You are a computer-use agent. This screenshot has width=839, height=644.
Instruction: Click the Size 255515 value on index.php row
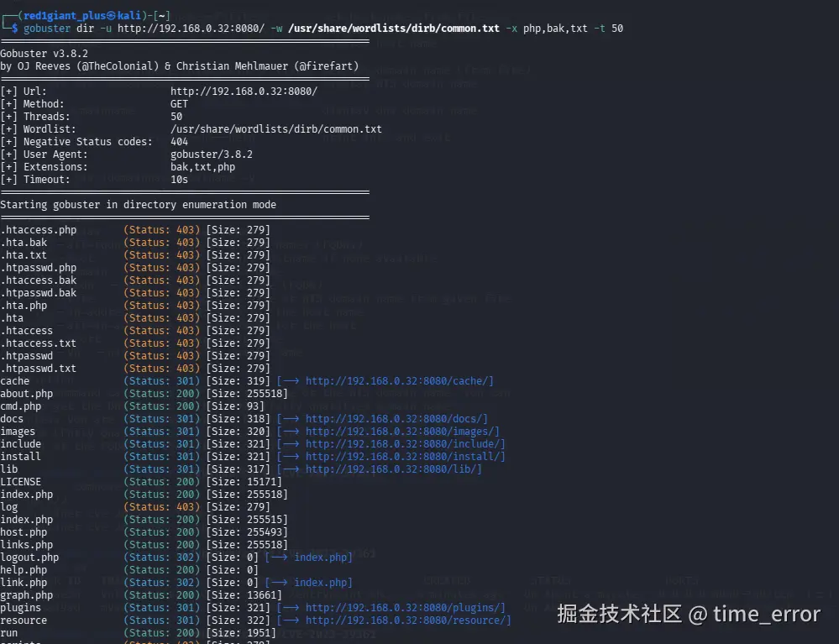pos(247,520)
